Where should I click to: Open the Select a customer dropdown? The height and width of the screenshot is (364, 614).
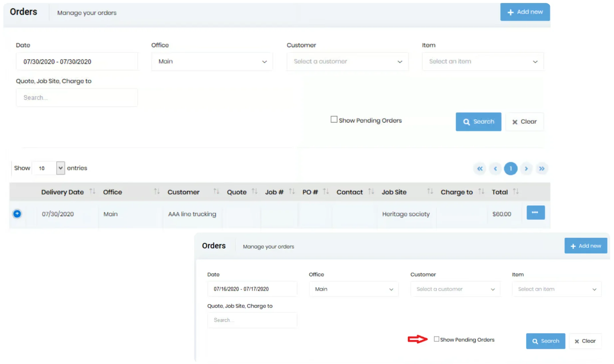[x=347, y=61]
